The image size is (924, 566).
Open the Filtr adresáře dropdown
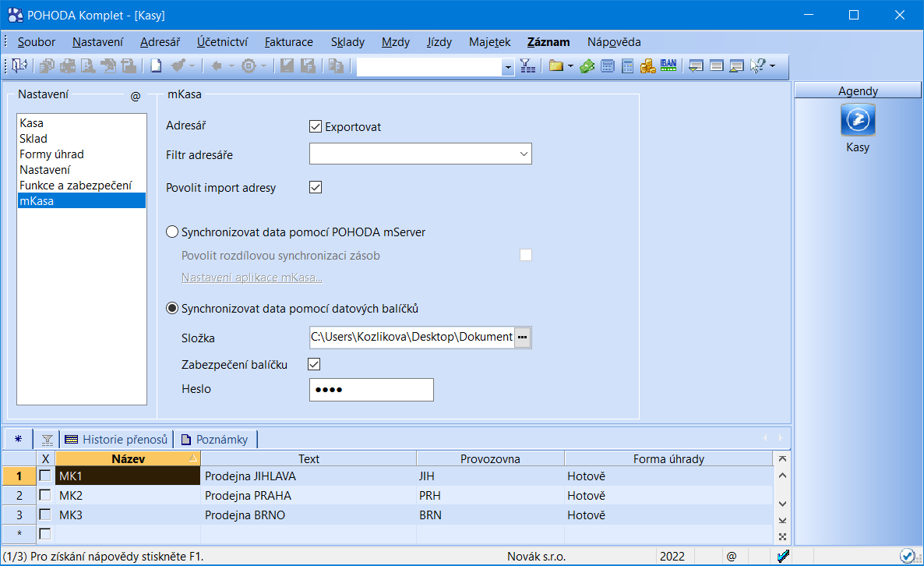pyautogui.click(x=524, y=154)
